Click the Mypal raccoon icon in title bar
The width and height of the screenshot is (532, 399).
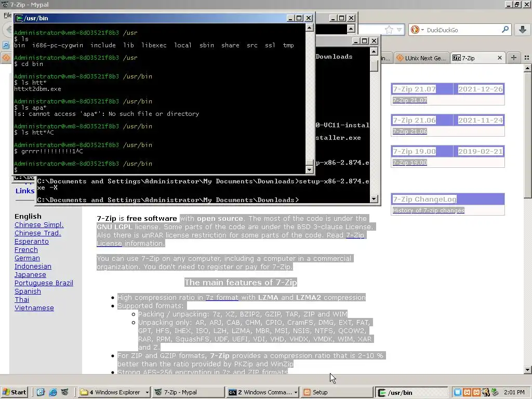coord(5,4)
